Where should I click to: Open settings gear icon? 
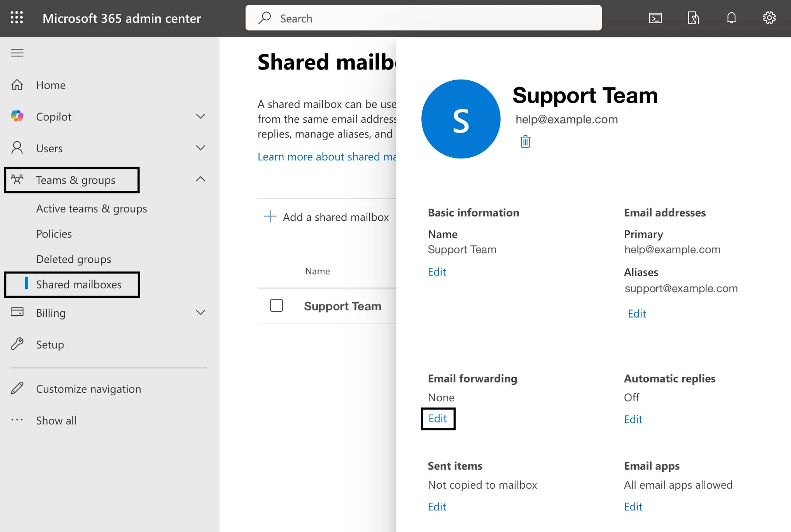click(x=769, y=18)
